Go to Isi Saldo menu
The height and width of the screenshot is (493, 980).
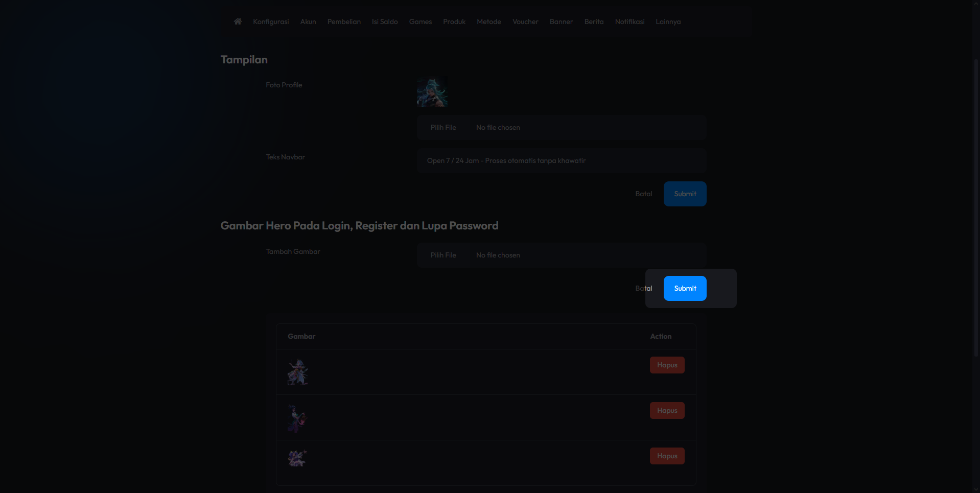[385, 21]
